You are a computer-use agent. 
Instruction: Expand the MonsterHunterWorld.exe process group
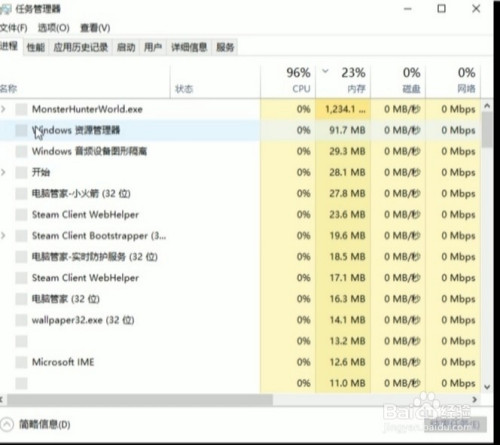[3, 109]
